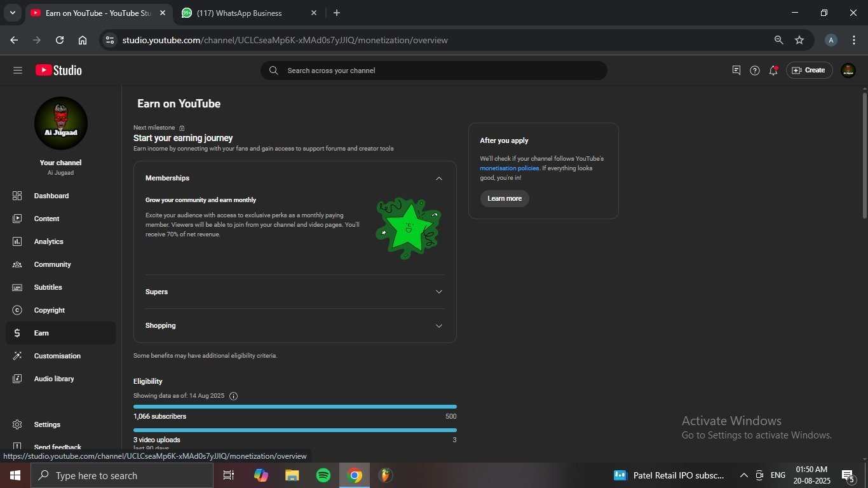Bookmark this page with star icon

(799, 40)
